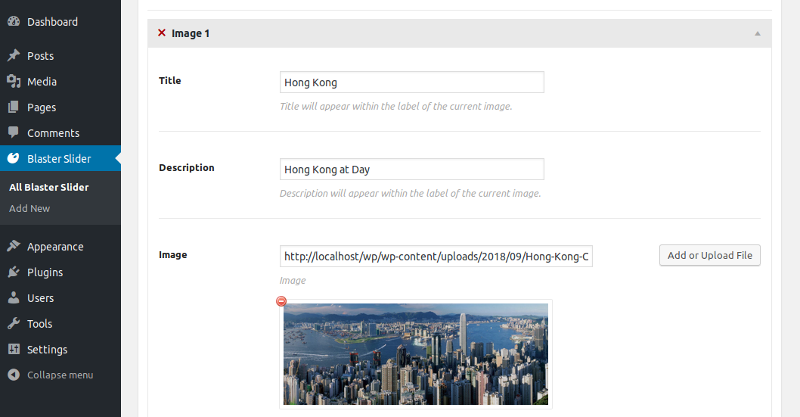Click the Tools wrench icon

pyautogui.click(x=14, y=324)
